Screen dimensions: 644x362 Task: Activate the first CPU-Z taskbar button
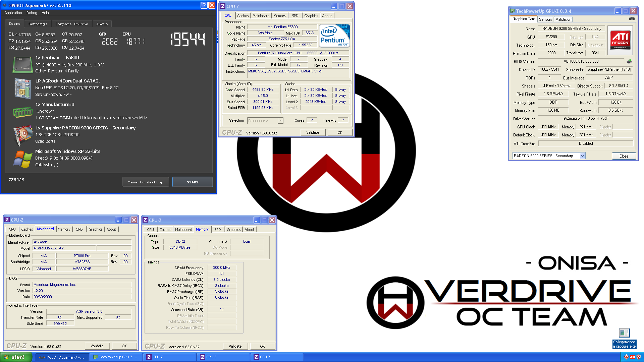(170, 357)
